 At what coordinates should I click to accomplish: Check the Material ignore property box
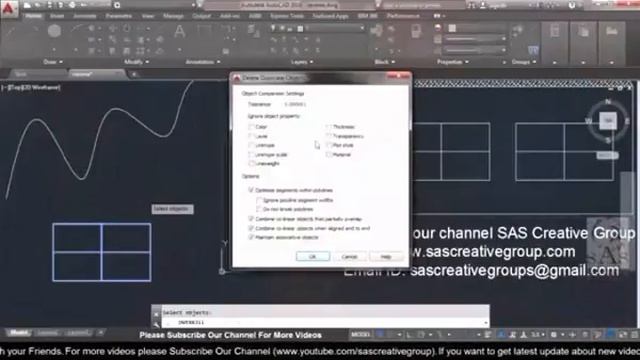[329, 155]
